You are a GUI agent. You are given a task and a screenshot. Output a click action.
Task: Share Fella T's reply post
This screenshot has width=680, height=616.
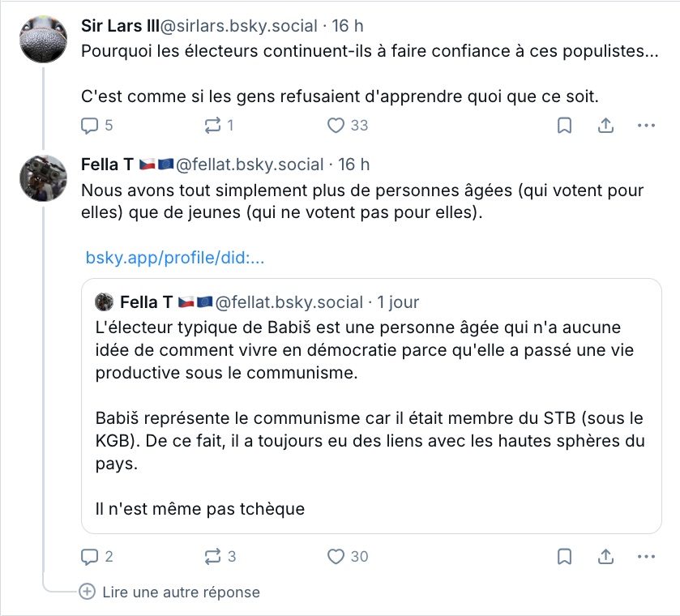605,556
